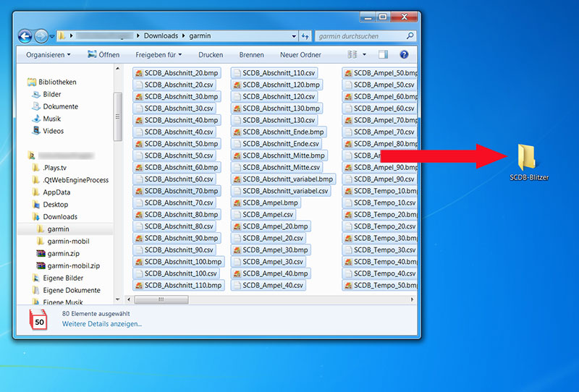Image resolution: width=579 pixels, height=392 pixels.
Task: Click the Öffnen toolbar button
Action: point(103,54)
